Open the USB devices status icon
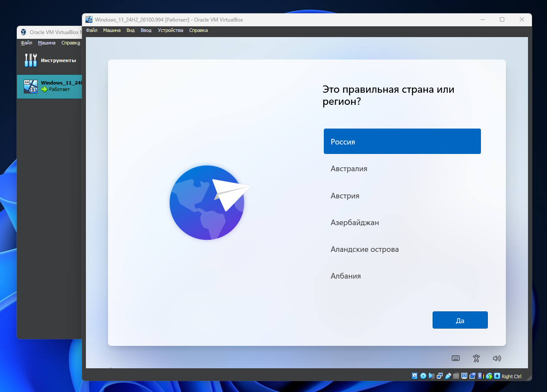 (448, 376)
